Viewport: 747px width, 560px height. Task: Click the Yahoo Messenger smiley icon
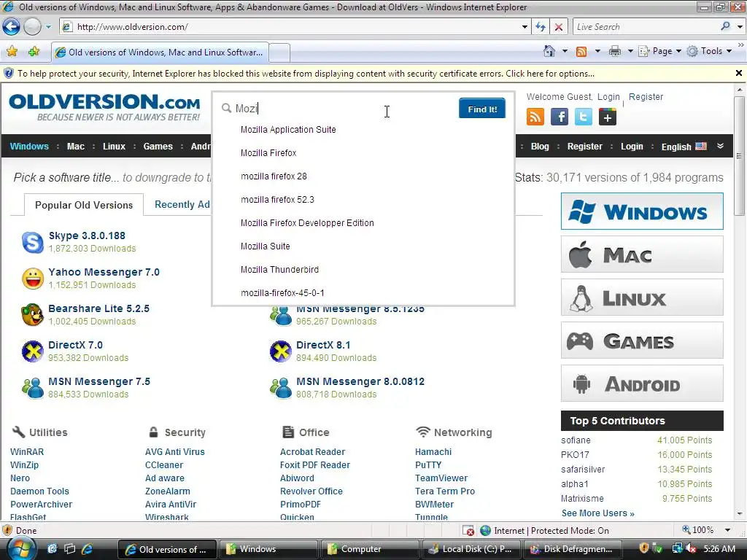[33, 279]
